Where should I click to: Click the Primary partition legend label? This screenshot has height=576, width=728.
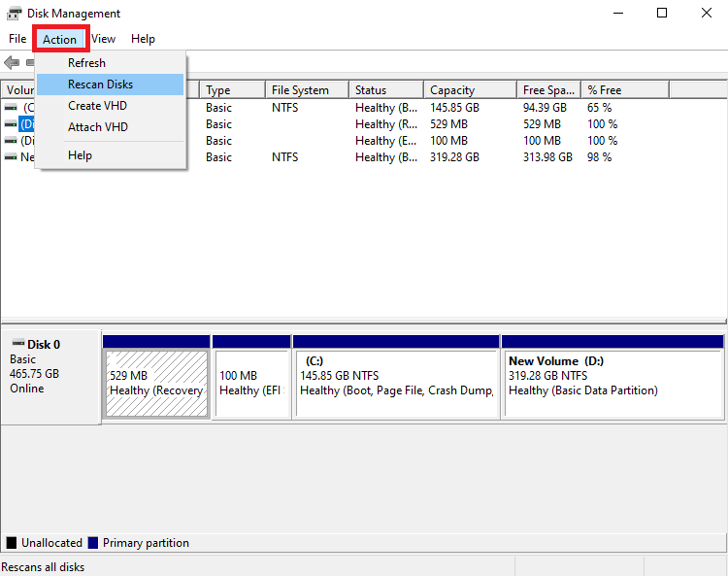pos(146,543)
